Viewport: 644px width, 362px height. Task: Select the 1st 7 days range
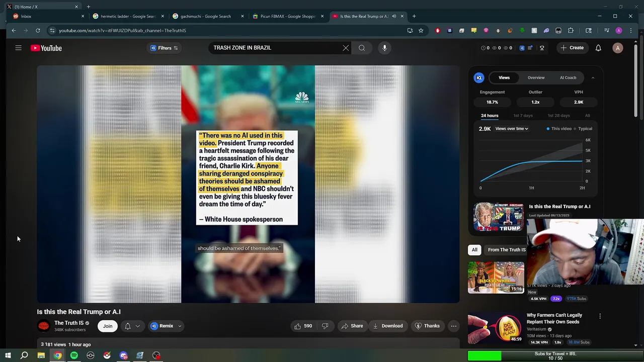click(523, 116)
